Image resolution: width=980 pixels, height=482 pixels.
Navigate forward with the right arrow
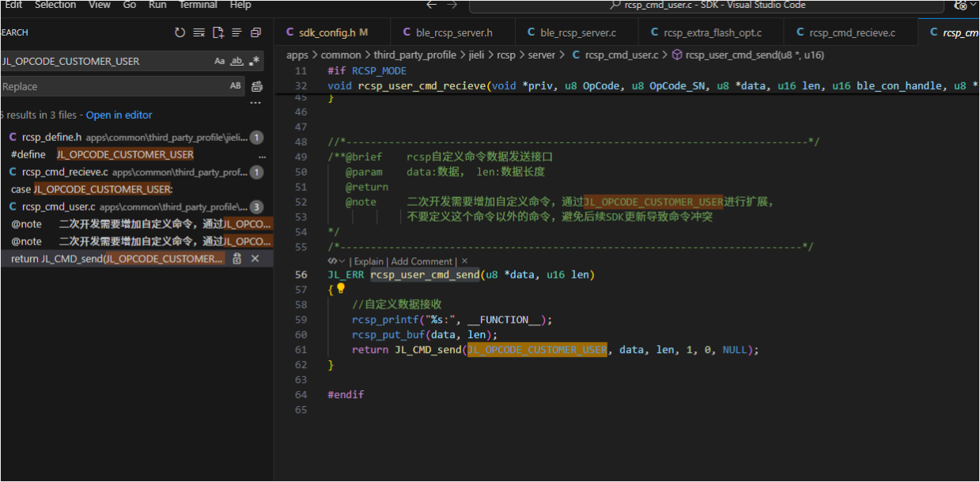pyautogui.click(x=452, y=5)
